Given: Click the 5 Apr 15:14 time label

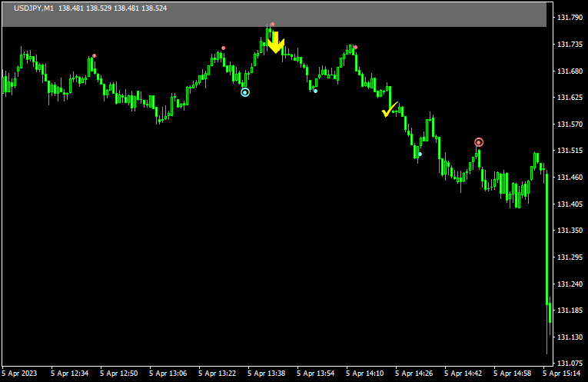Looking at the screenshot, I should tap(563, 374).
